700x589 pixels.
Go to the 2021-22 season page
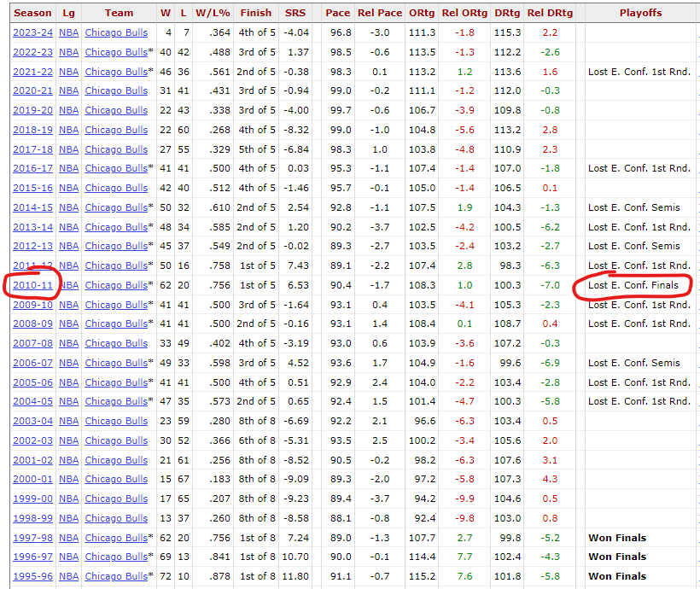point(32,72)
